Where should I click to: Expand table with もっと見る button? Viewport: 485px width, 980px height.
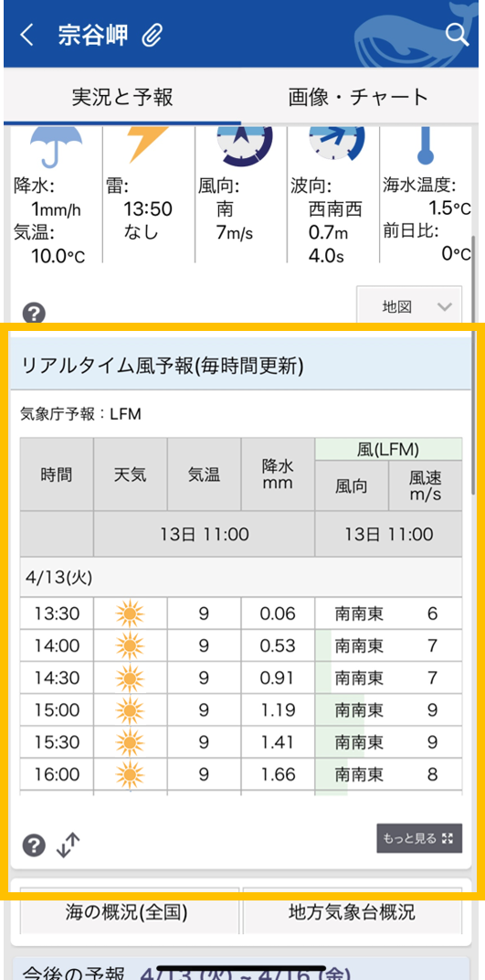(419, 838)
